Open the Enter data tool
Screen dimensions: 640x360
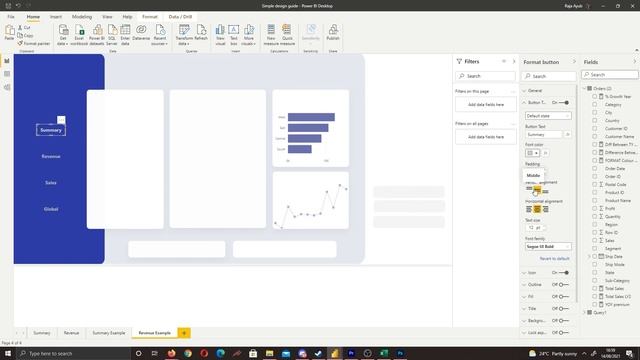point(125,35)
